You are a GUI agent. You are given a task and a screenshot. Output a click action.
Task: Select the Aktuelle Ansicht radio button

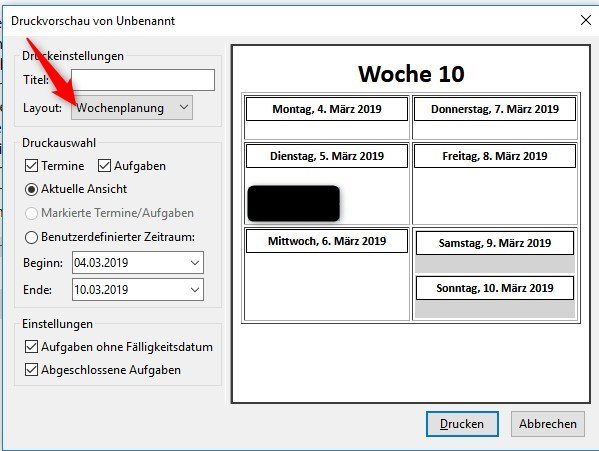point(31,189)
